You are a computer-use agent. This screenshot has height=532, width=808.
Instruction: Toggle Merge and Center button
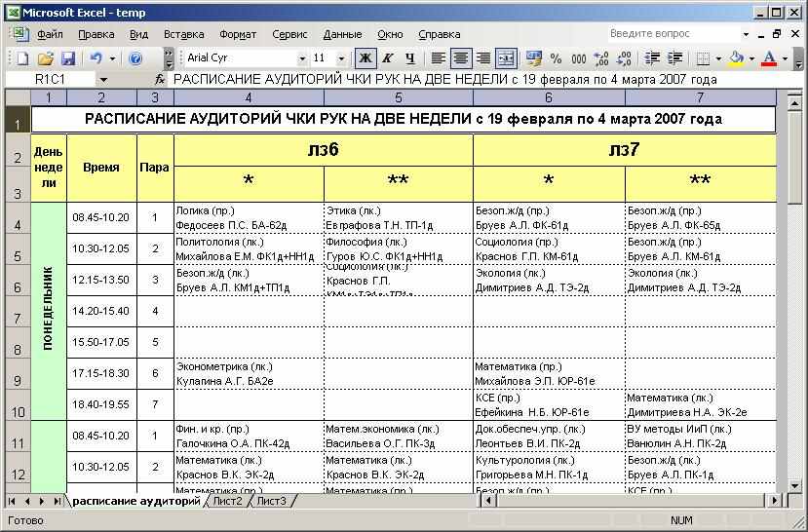coord(507,58)
